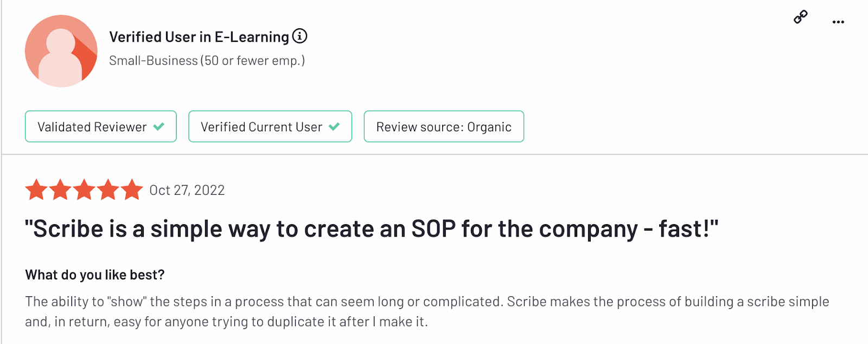Click the first rating star
Viewport: 868px width, 344px height.
click(x=36, y=190)
